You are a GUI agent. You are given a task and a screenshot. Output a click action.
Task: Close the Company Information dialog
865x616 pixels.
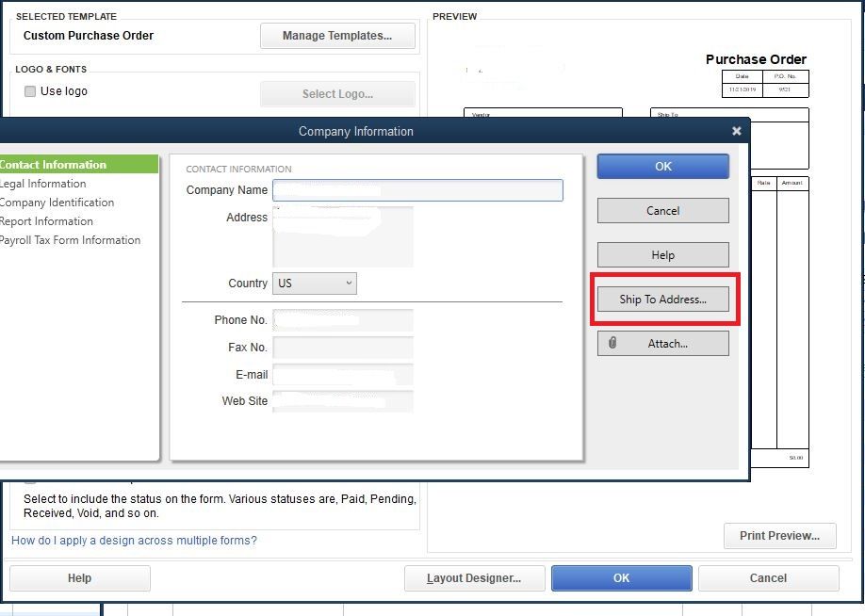pyautogui.click(x=737, y=131)
